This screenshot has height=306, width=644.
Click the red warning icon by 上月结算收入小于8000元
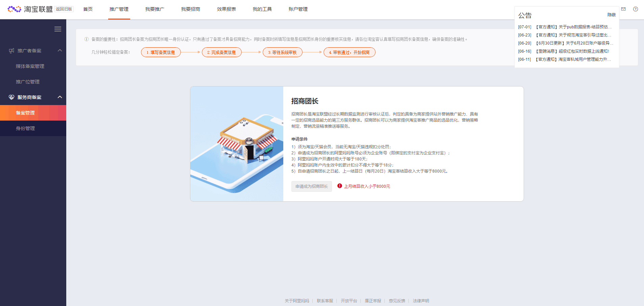340,186
